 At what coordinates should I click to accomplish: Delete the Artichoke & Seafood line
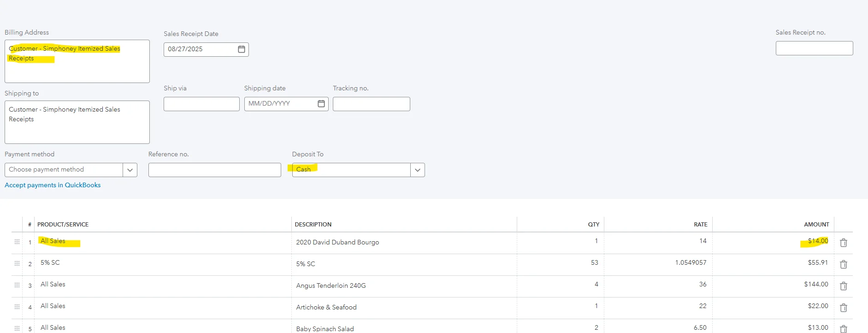click(x=844, y=308)
